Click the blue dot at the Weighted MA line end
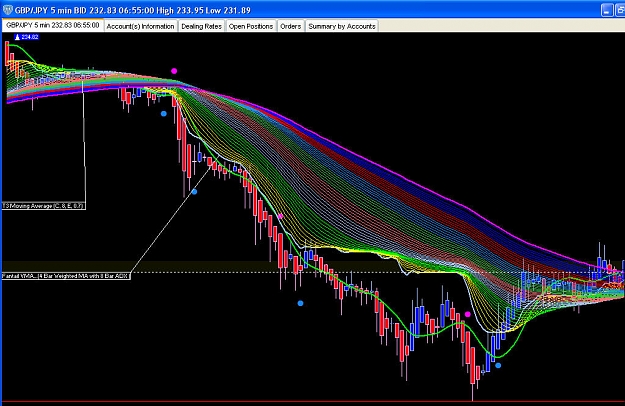The width and height of the screenshot is (625, 406). tap(194, 192)
